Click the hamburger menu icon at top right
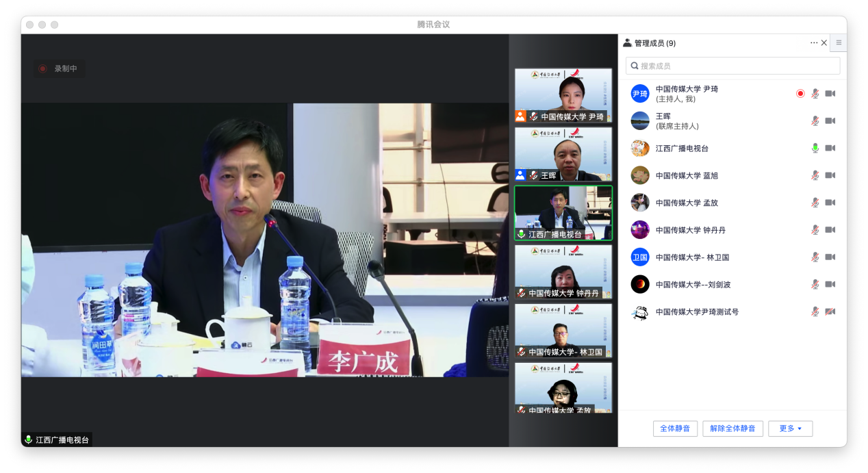Image resolution: width=868 pixels, height=473 pixels. [839, 42]
